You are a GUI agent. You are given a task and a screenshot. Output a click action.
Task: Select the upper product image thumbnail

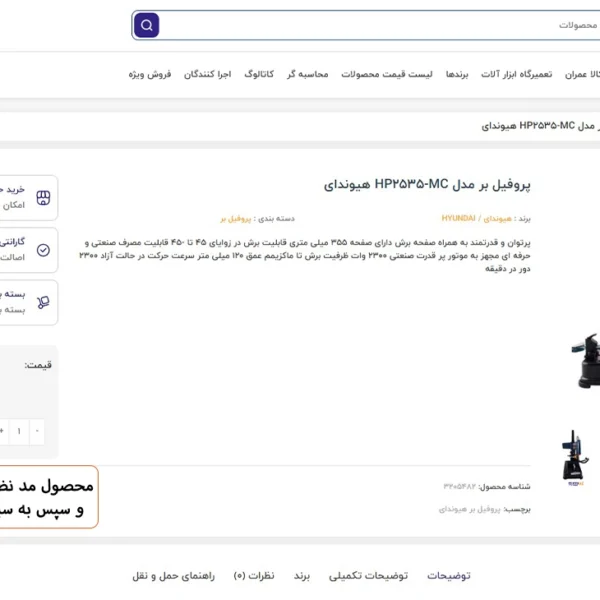585,361
